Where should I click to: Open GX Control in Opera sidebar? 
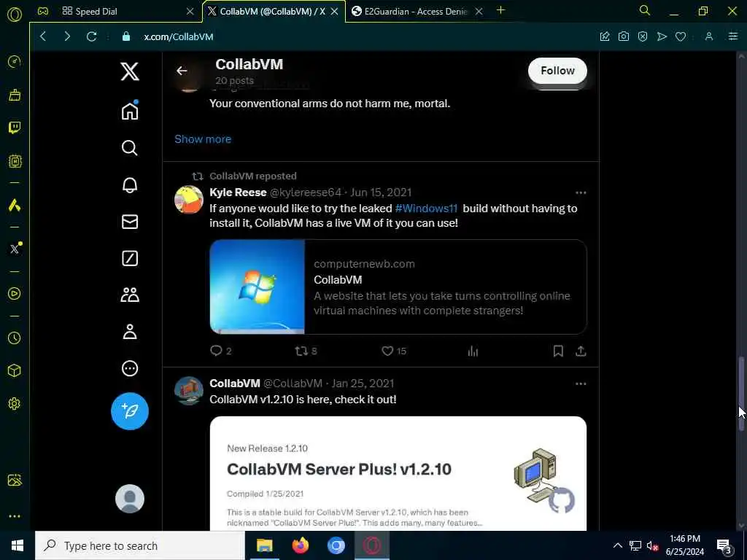pyautogui.click(x=15, y=61)
